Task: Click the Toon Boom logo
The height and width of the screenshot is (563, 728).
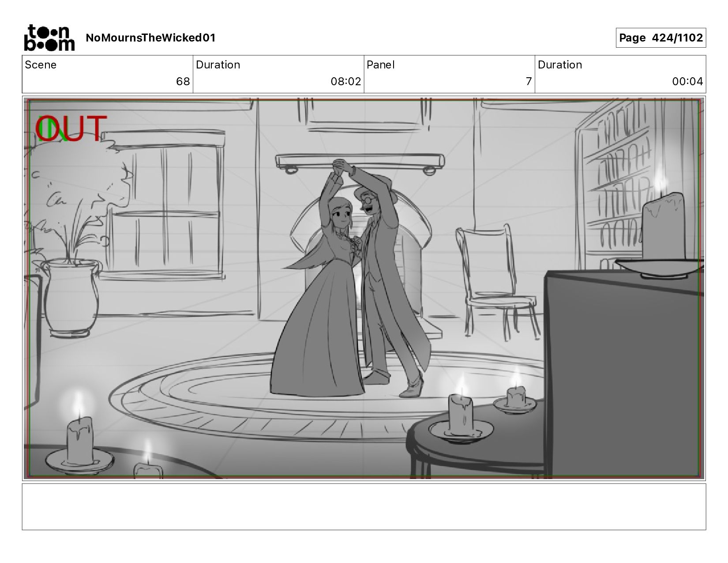Action: point(49,38)
